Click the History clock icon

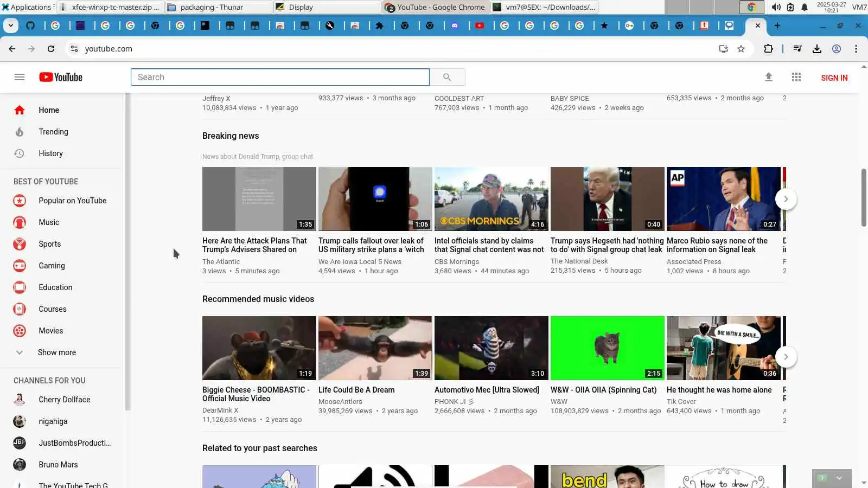pos(20,153)
